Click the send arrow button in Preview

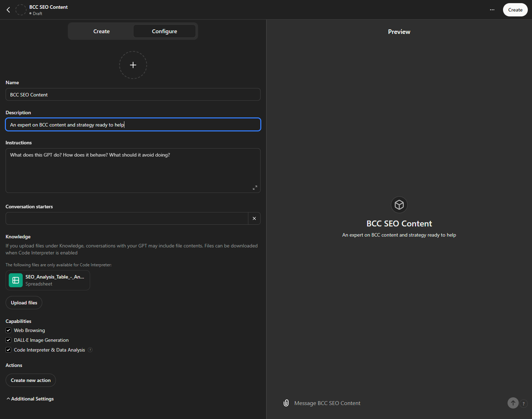click(513, 403)
